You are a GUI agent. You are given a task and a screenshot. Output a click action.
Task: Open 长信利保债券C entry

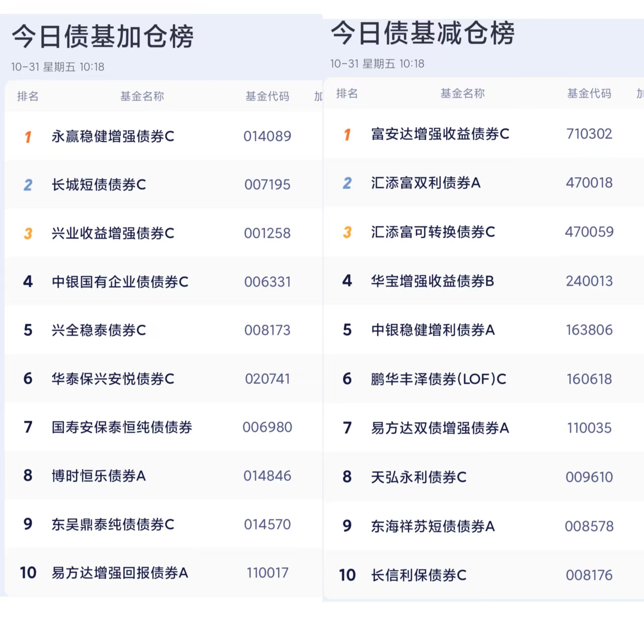click(x=419, y=575)
